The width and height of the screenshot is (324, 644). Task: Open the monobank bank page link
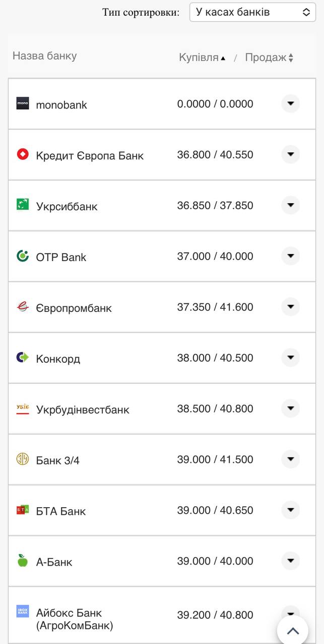coord(61,105)
